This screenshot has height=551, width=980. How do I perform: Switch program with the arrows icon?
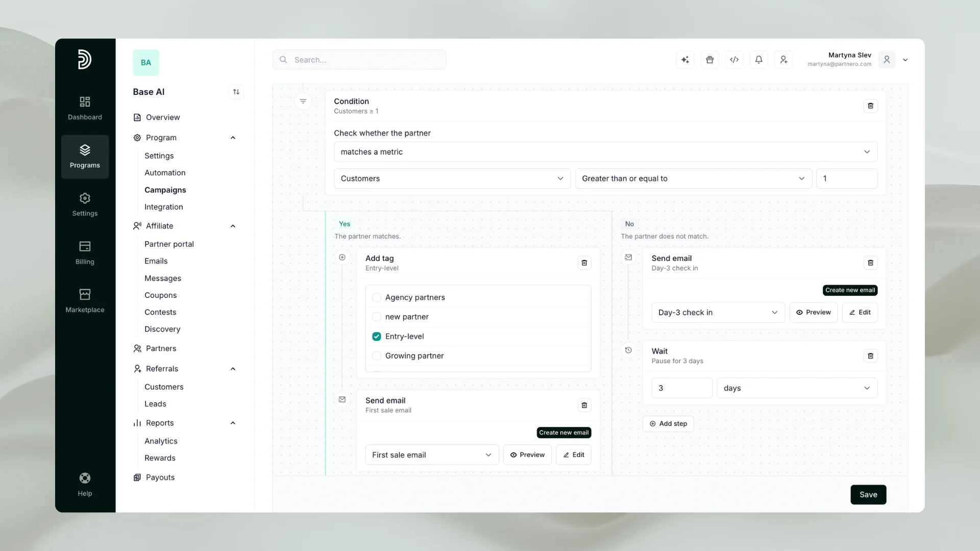point(236,92)
